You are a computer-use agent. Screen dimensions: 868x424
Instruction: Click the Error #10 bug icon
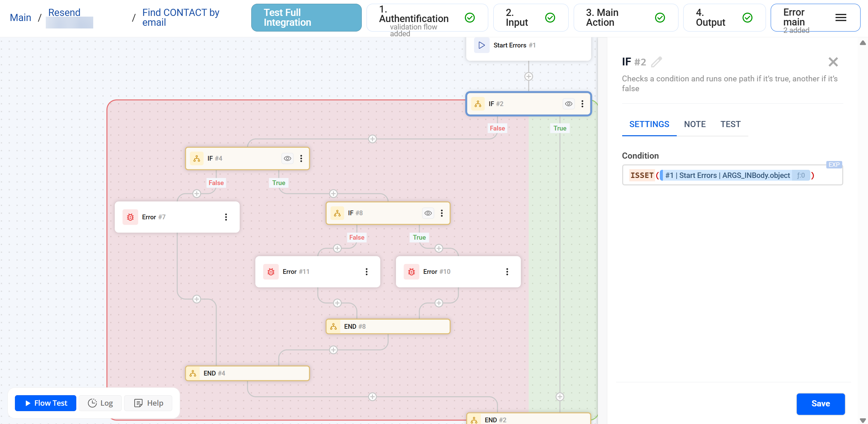coord(411,272)
